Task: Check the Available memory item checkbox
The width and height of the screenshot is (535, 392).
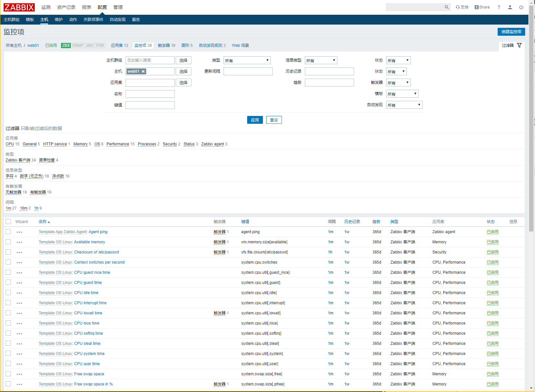Action: [8, 242]
